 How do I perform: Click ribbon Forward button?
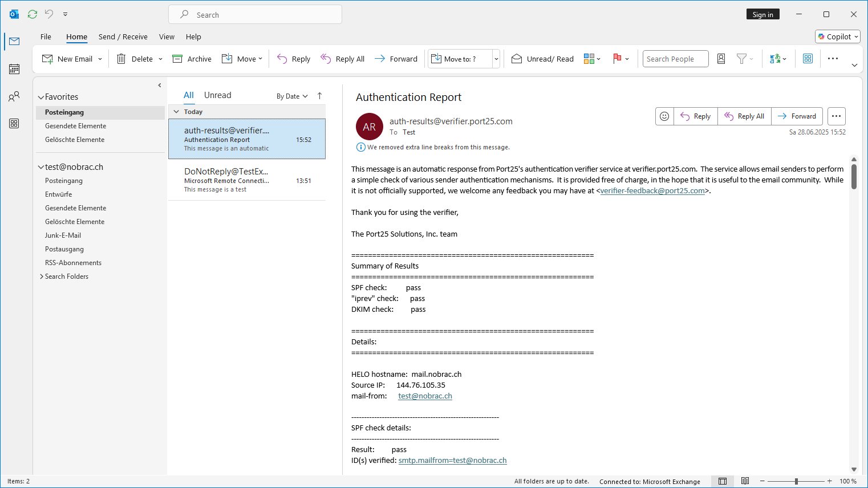pos(396,59)
